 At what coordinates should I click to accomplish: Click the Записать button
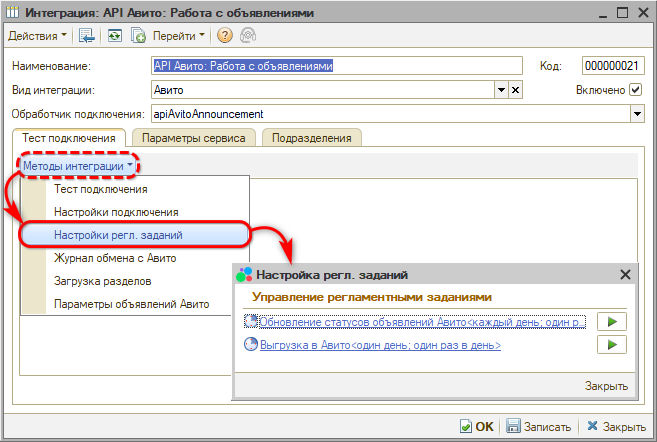click(539, 426)
